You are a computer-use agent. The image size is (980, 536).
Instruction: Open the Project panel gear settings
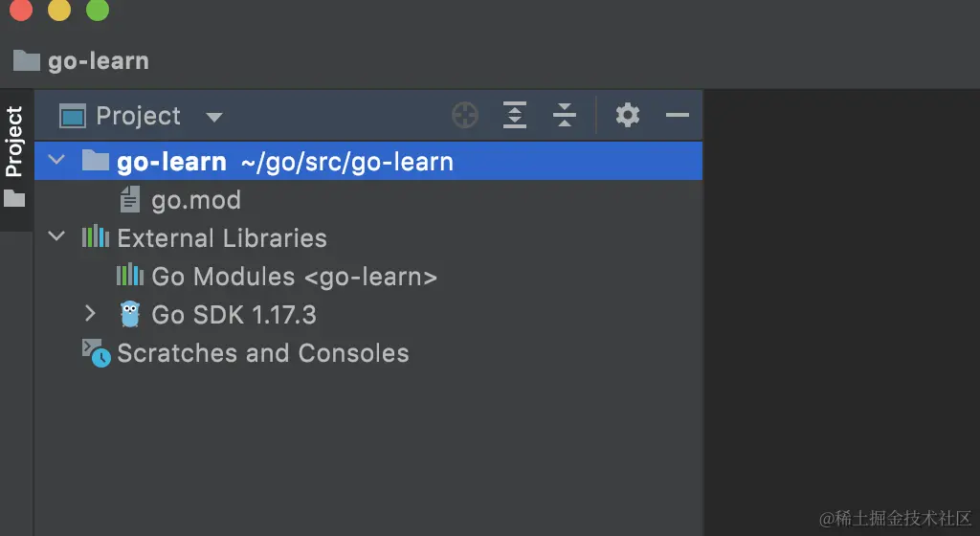pos(627,116)
